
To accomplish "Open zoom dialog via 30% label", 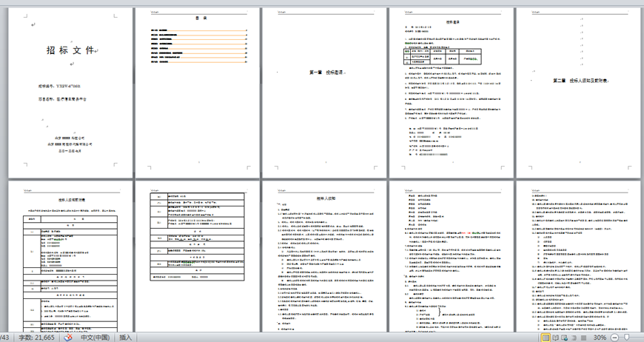I will coord(600,338).
